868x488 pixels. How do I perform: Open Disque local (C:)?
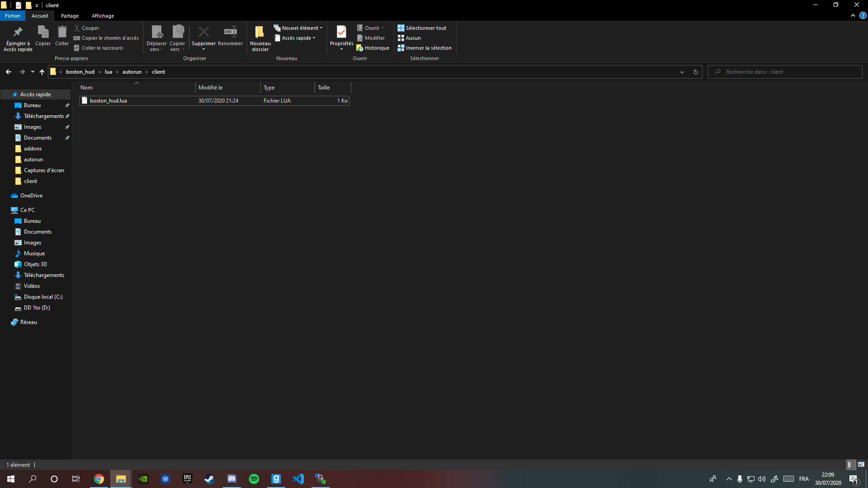click(43, 297)
